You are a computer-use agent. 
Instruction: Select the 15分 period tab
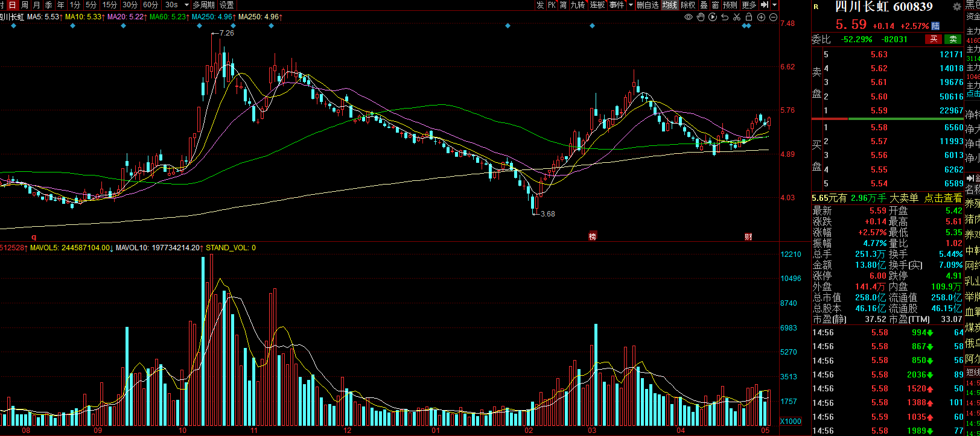pyautogui.click(x=110, y=5)
